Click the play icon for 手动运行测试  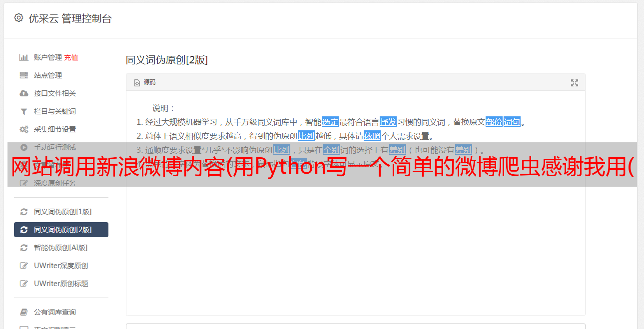[x=23, y=147]
